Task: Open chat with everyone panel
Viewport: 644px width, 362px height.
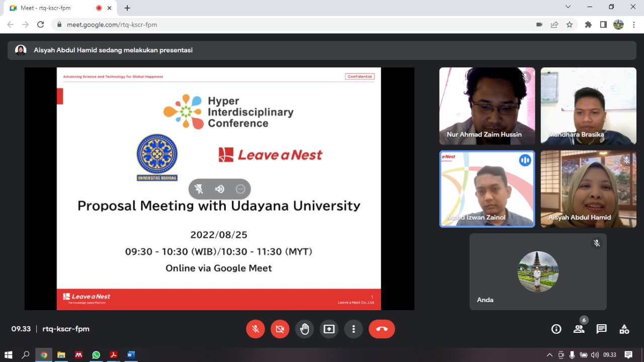Action: [602, 329]
